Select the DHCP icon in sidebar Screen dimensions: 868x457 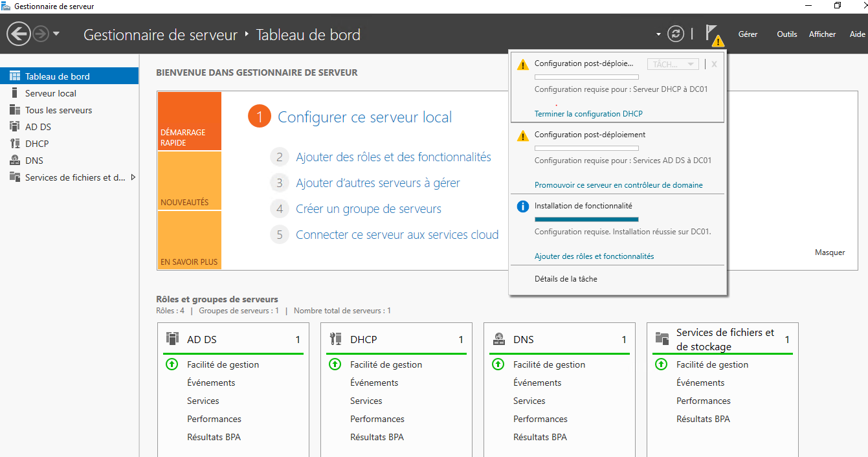click(x=15, y=144)
